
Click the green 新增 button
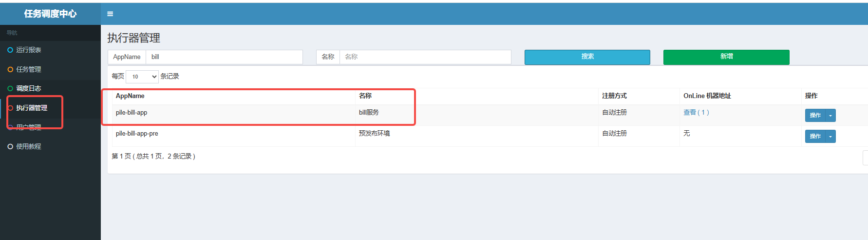click(x=726, y=57)
